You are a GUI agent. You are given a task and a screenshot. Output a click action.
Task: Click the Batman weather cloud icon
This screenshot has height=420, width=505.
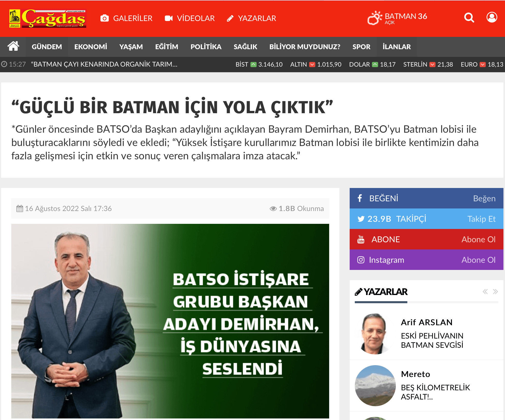coord(375,18)
